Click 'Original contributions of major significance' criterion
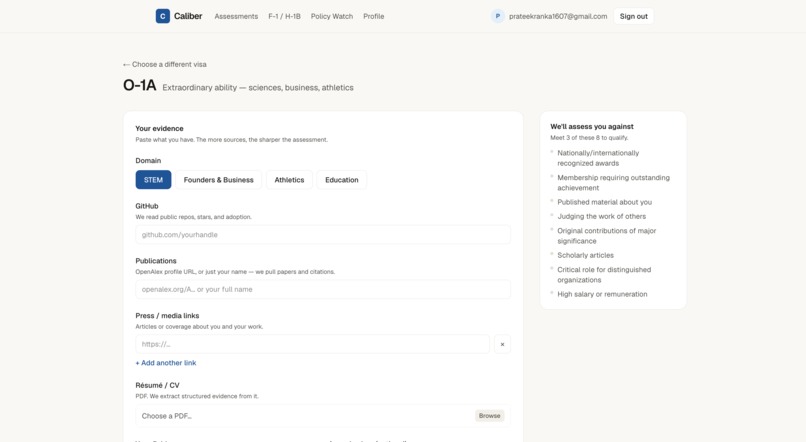The image size is (806, 442). [607, 236]
